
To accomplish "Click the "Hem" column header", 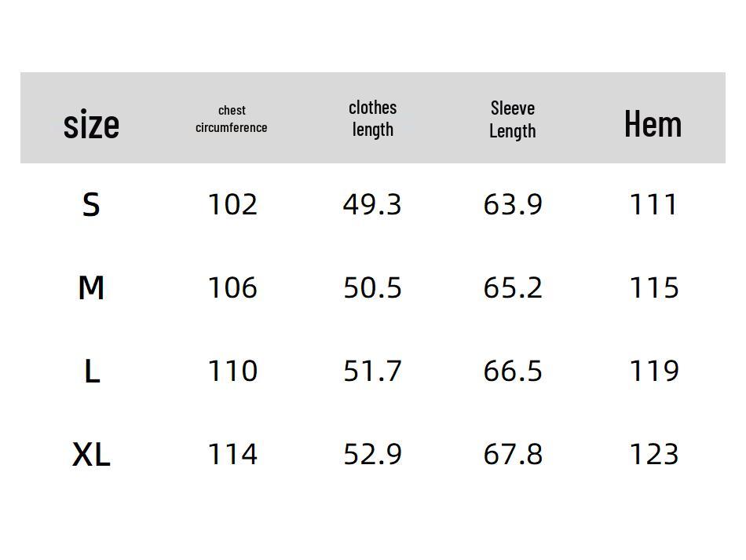I will pyautogui.click(x=653, y=124).
